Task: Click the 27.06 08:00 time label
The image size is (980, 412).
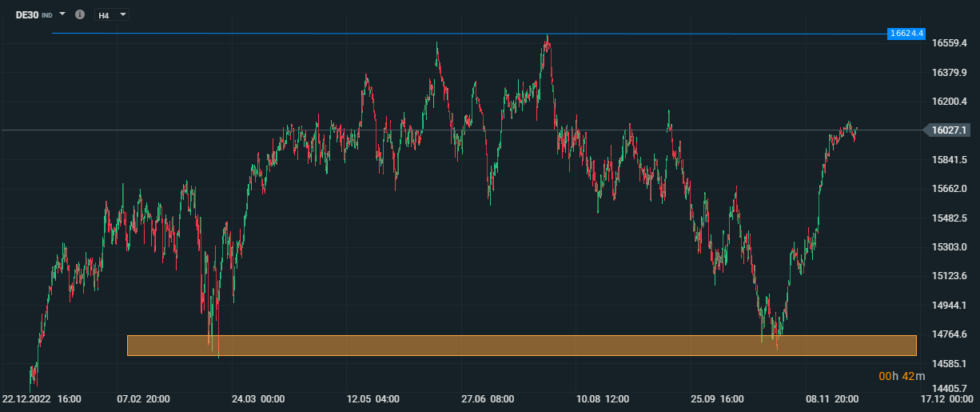Action: [488, 398]
